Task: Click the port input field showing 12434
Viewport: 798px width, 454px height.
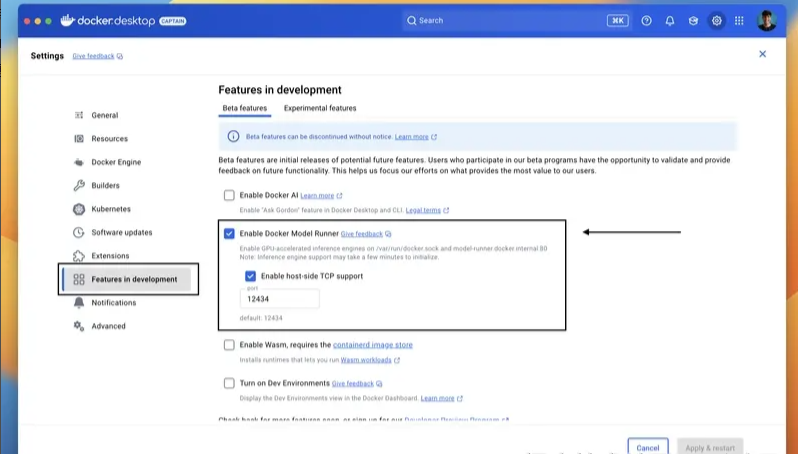Action: (x=279, y=299)
